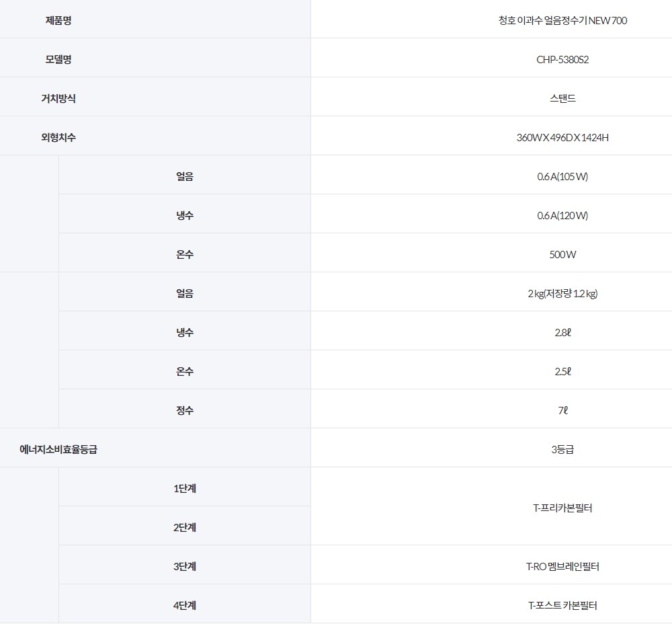Click the 에너지소비효율등급 label

click(x=58, y=449)
